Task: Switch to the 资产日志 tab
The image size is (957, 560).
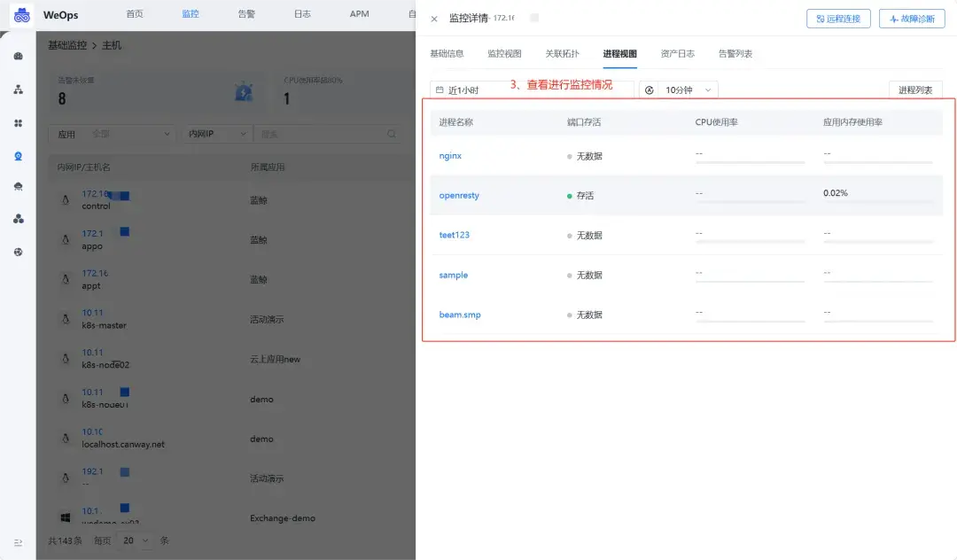Action: pos(677,52)
